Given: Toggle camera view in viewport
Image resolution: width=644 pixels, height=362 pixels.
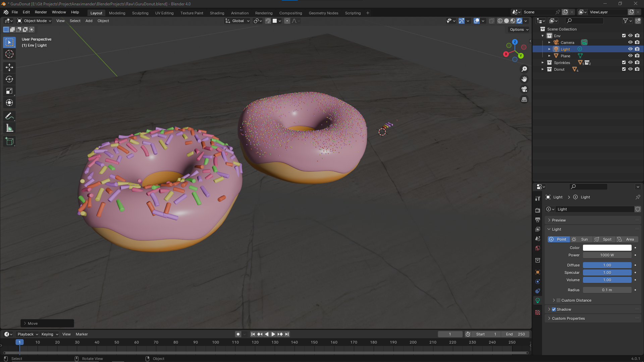Looking at the screenshot, I should coord(524,89).
